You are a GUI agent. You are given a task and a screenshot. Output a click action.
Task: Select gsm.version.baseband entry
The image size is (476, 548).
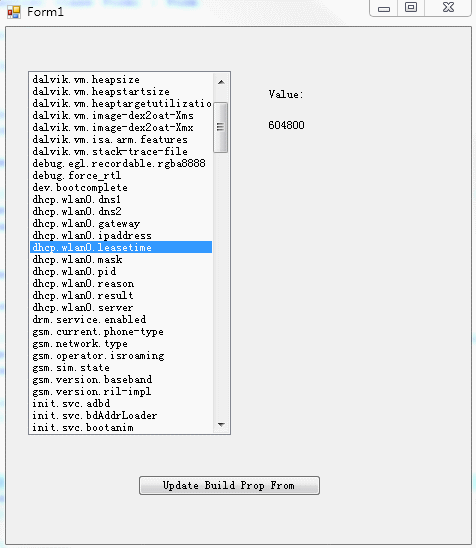click(x=121, y=380)
